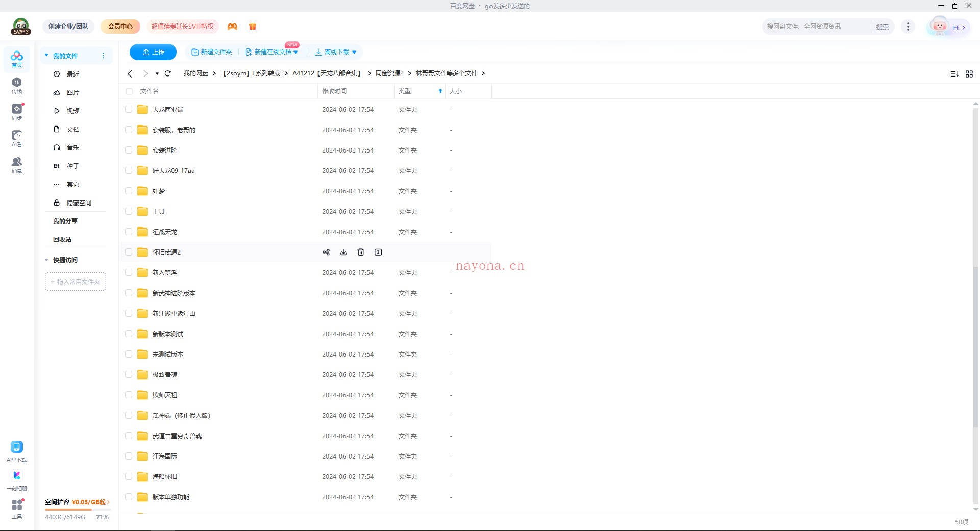Image resolution: width=980 pixels, height=531 pixels.
Task: Click the game controller icon in header
Action: [232, 27]
